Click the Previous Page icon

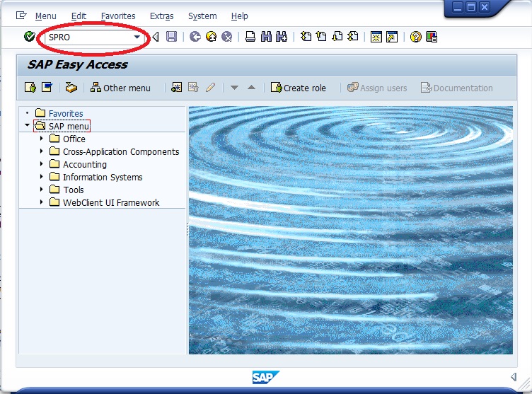321,36
